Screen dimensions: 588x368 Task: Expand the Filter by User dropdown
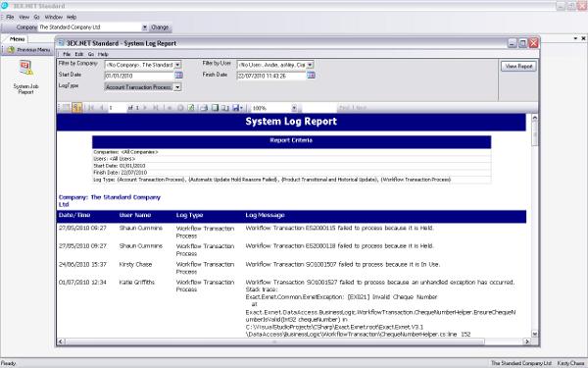tap(310, 65)
